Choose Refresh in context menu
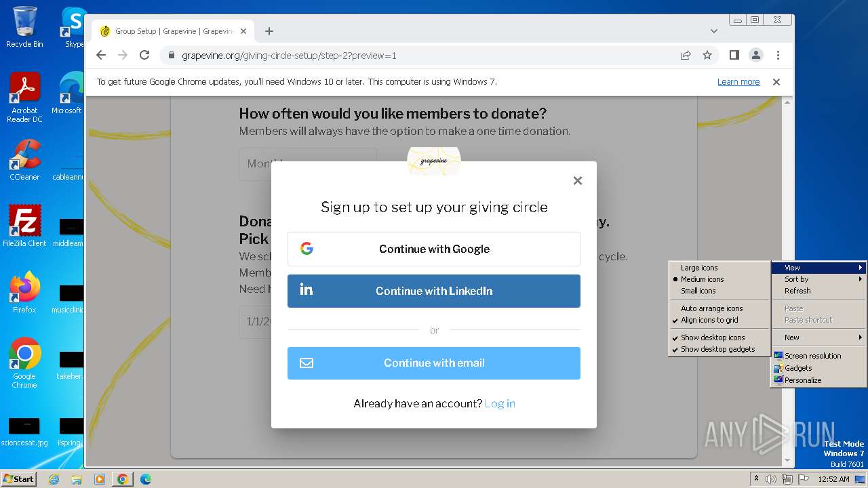Image resolution: width=868 pixels, height=488 pixels. click(818, 291)
